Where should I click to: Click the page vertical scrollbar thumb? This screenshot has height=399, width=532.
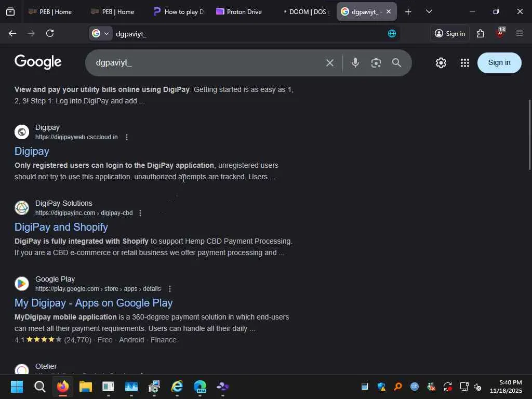(x=530, y=135)
